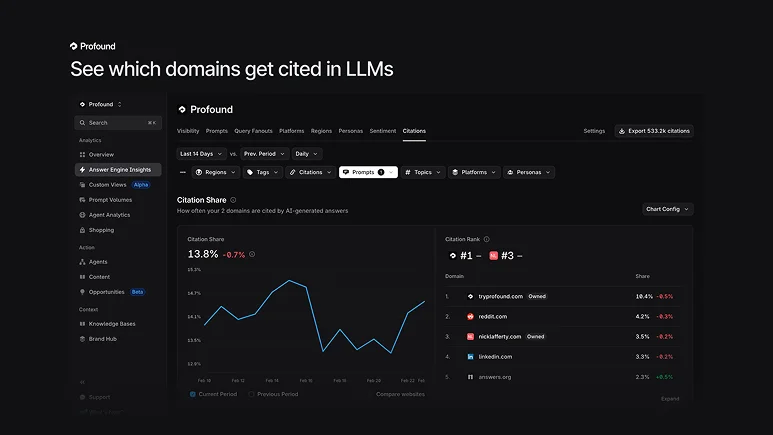Click the Compare websites link
Screen dimensions: 773x435
pos(400,394)
